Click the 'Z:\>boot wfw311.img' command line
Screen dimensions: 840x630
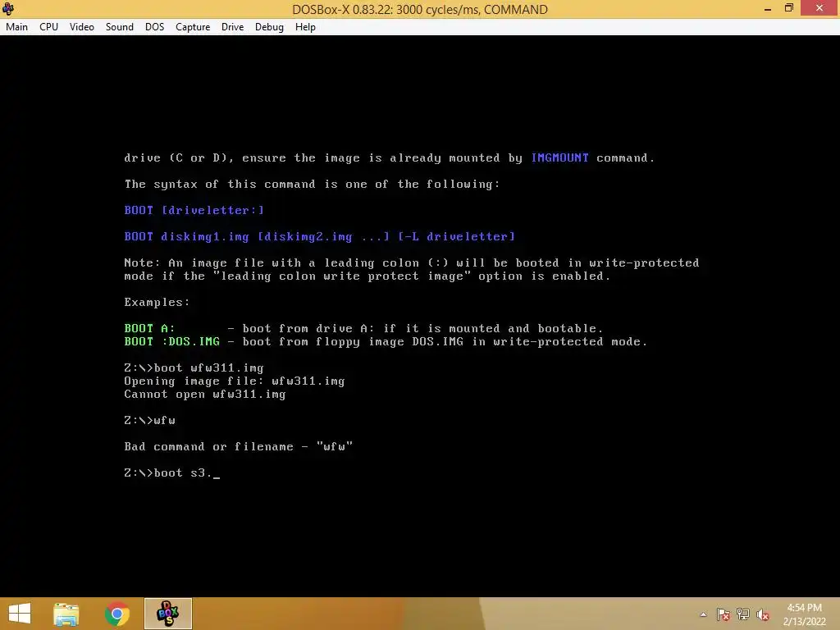194,368
